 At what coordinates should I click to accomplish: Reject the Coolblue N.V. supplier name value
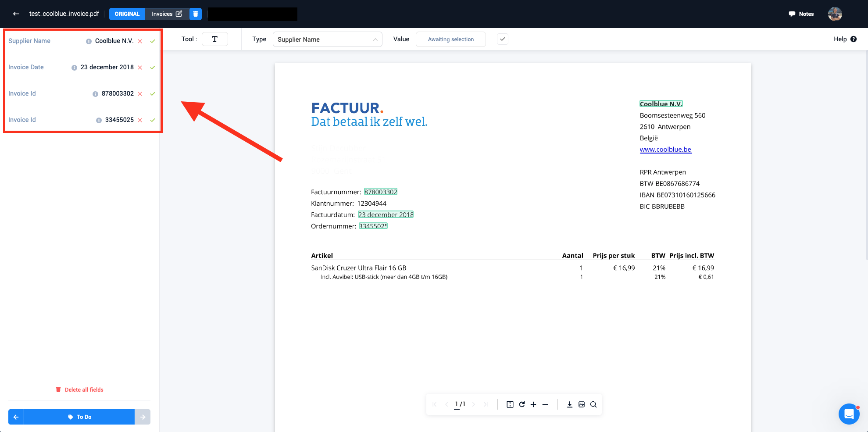point(140,41)
